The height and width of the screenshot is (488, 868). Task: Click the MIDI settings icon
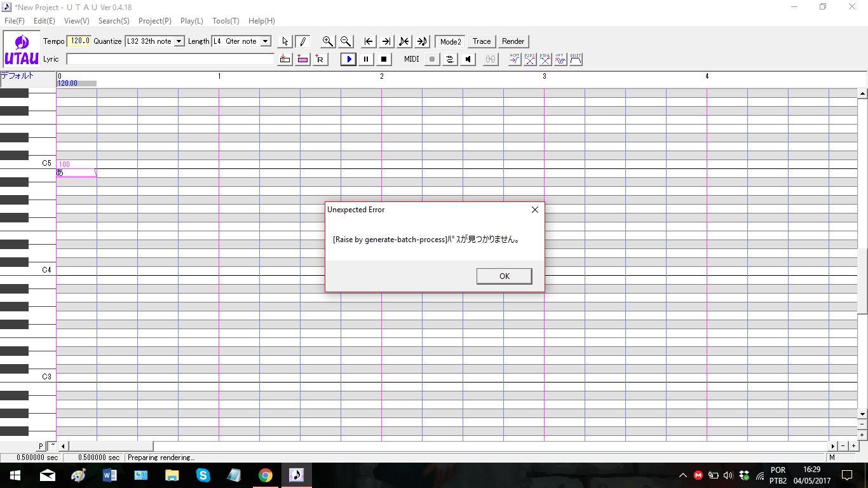pyautogui.click(x=450, y=59)
